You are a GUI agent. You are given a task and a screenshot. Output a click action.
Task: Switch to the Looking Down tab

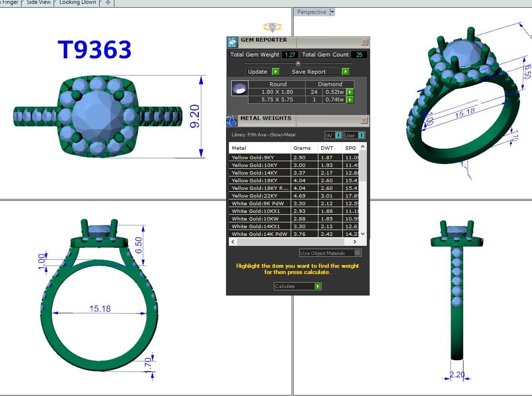[x=77, y=2]
